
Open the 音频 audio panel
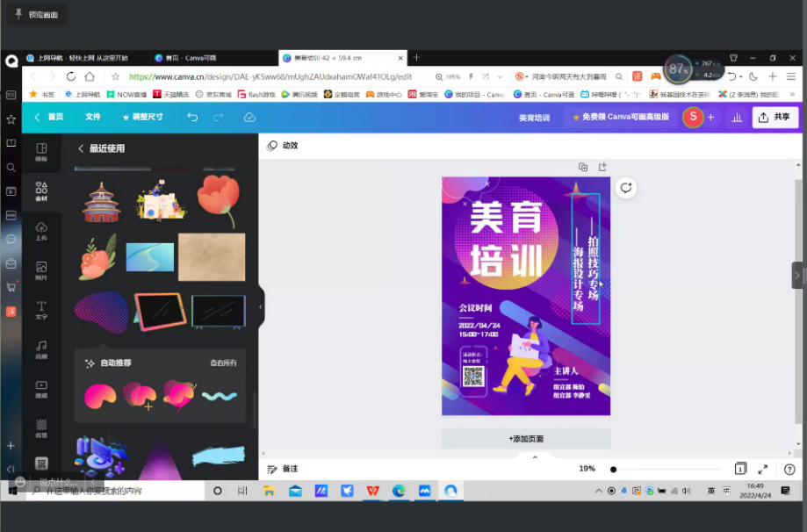click(x=41, y=349)
